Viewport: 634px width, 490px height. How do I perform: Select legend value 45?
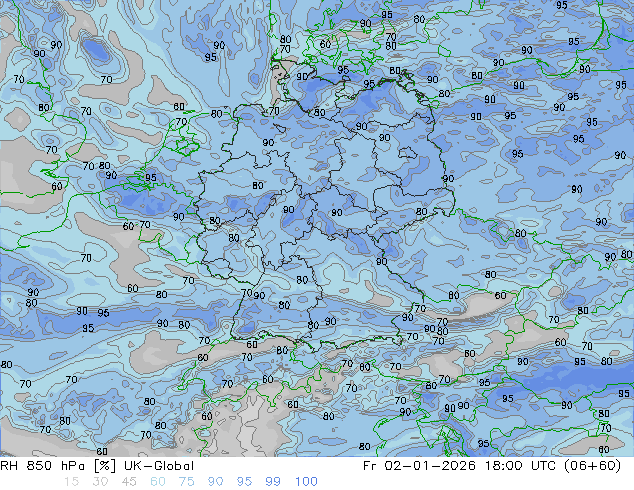(129, 482)
